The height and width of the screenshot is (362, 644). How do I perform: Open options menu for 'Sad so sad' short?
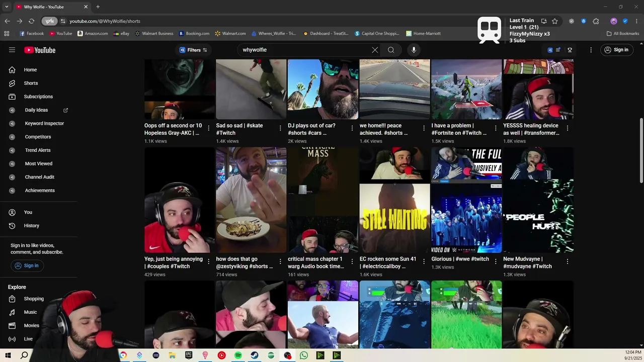pyautogui.click(x=280, y=128)
